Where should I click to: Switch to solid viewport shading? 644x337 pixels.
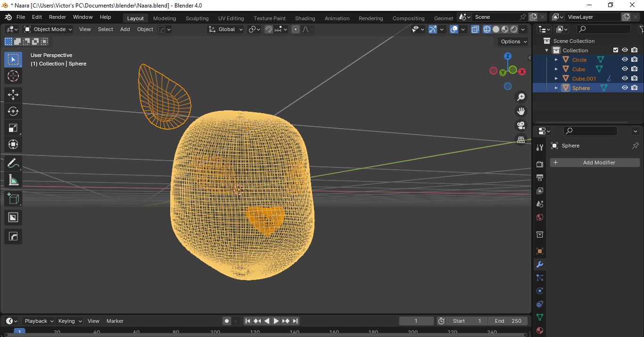[496, 29]
